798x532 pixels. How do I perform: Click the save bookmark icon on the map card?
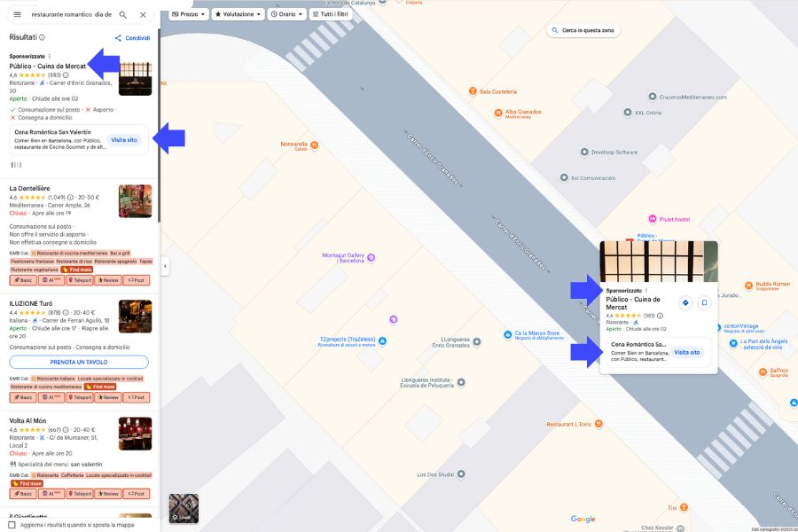(x=704, y=303)
